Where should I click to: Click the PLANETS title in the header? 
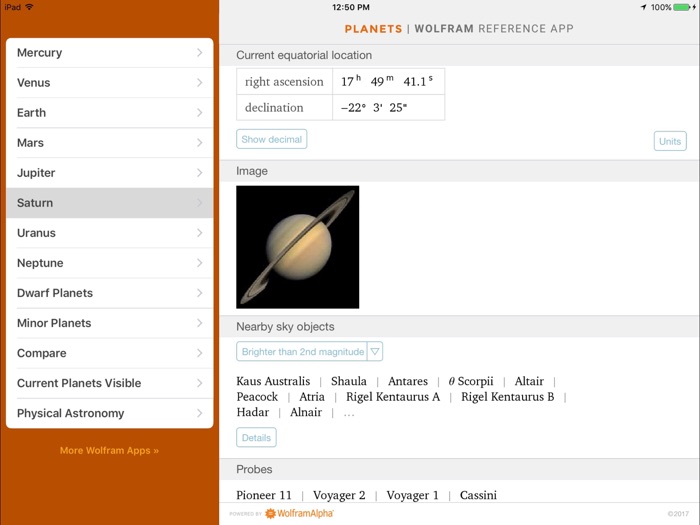coord(373,29)
